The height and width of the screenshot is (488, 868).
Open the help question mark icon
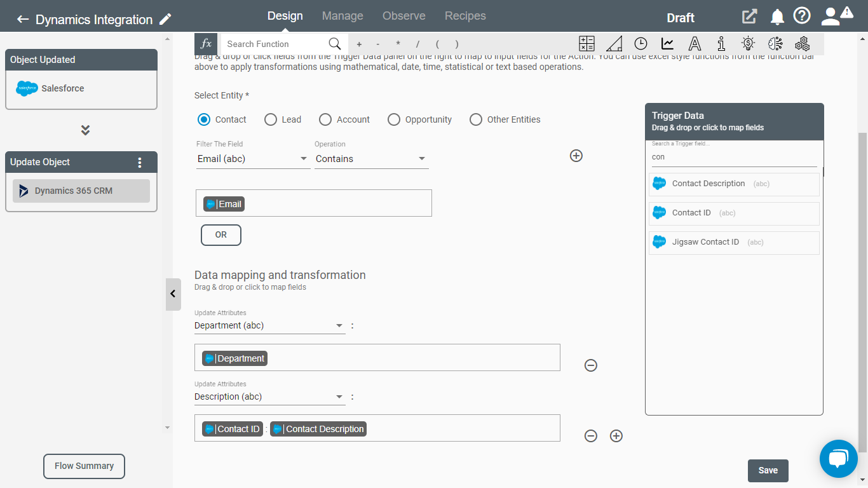(x=802, y=16)
